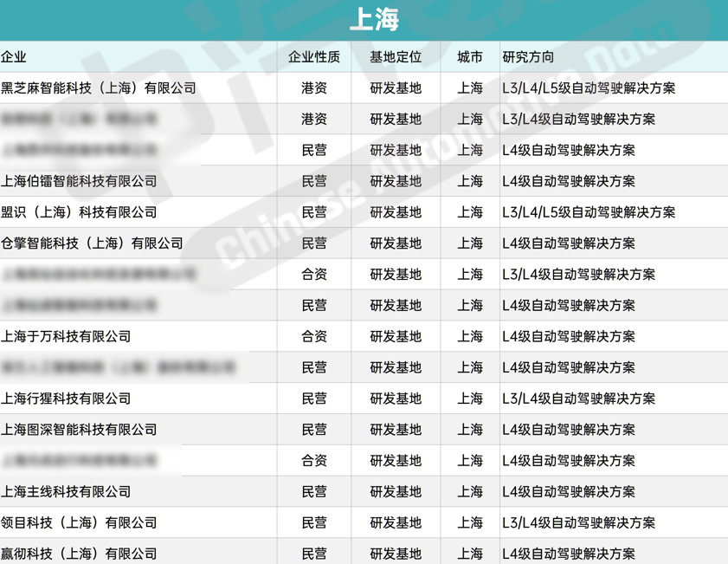Select L3/L4级 solution in 上海行猩科技 row
728x564 pixels.
[x=578, y=399]
